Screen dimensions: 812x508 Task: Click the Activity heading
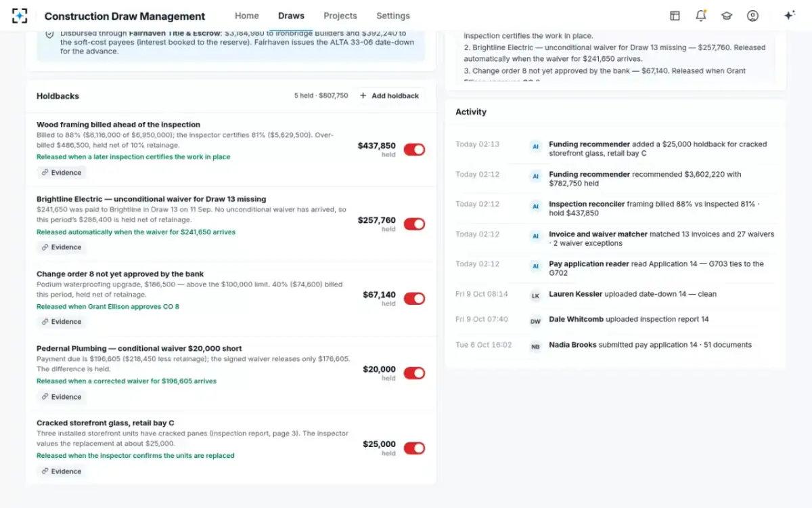point(471,112)
